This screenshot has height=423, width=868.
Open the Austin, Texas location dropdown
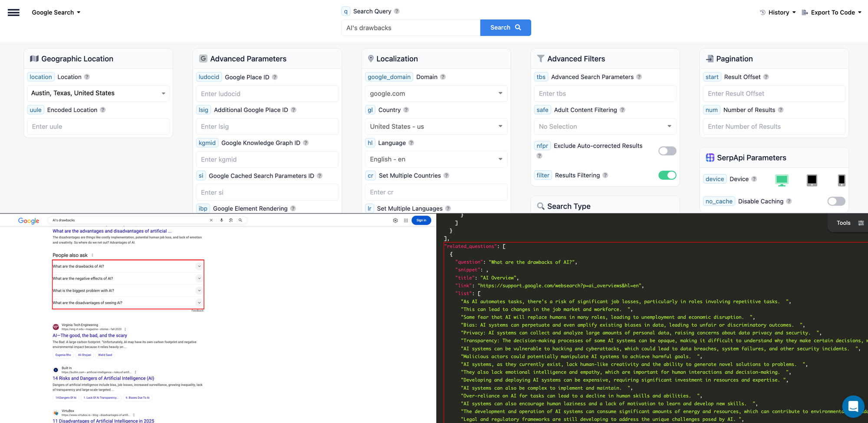click(x=99, y=93)
